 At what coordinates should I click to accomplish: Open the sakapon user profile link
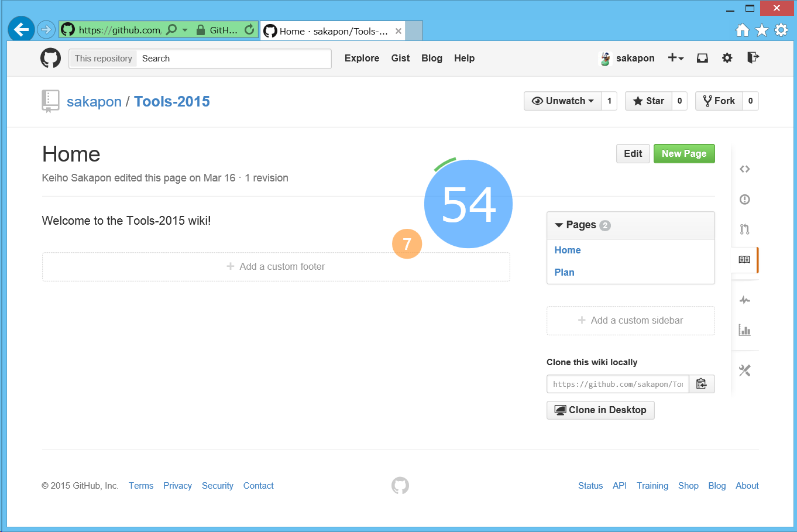(x=635, y=58)
